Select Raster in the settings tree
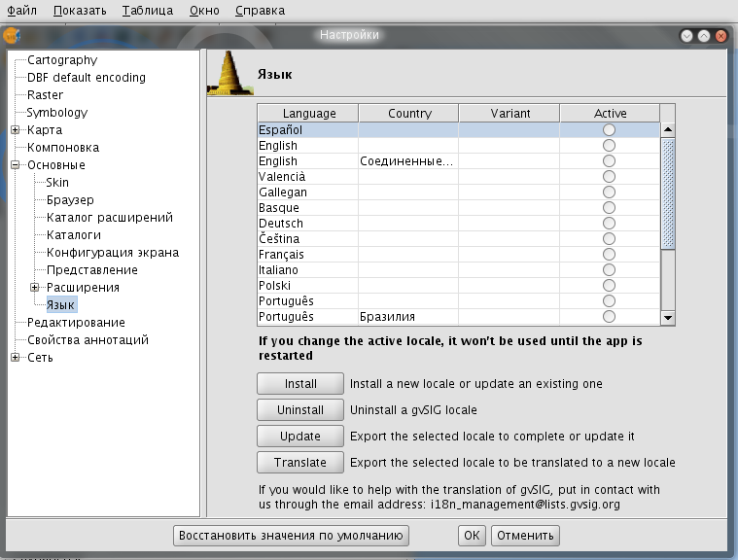Viewport: 738px width, 560px height. (45, 95)
